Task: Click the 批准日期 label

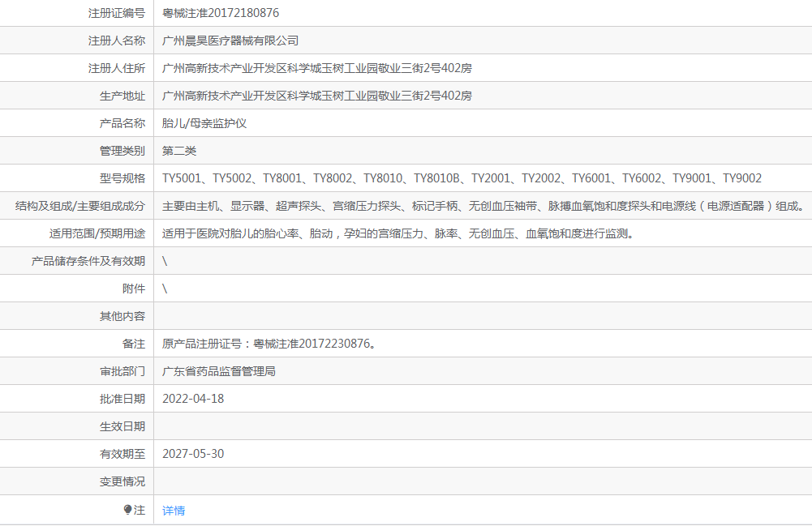Action: pyautogui.click(x=122, y=399)
